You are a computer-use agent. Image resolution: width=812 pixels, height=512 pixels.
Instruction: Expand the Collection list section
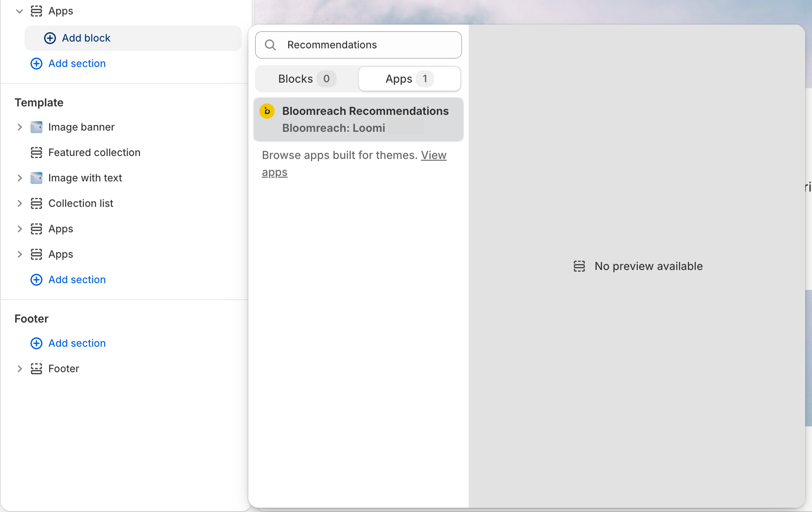click(19, 203)
